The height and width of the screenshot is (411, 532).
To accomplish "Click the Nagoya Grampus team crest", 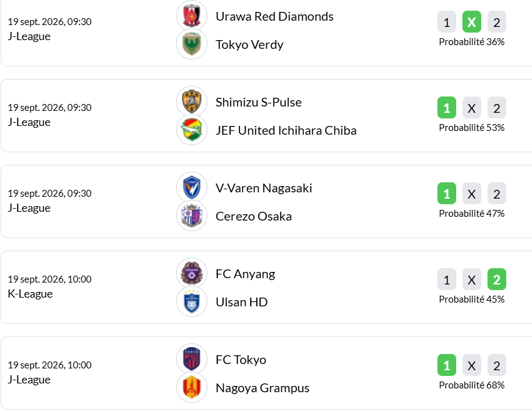I will (192, 387).
